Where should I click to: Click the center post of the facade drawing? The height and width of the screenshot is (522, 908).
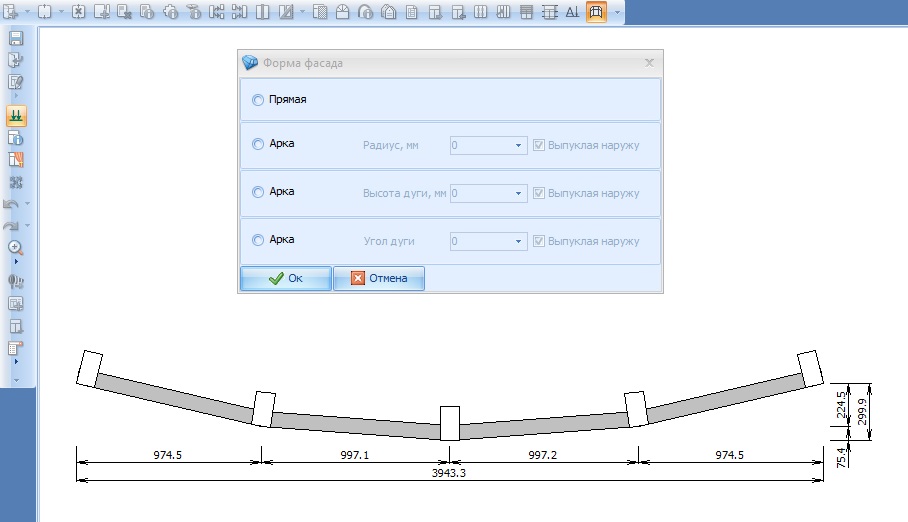click(x=450, y=424)
